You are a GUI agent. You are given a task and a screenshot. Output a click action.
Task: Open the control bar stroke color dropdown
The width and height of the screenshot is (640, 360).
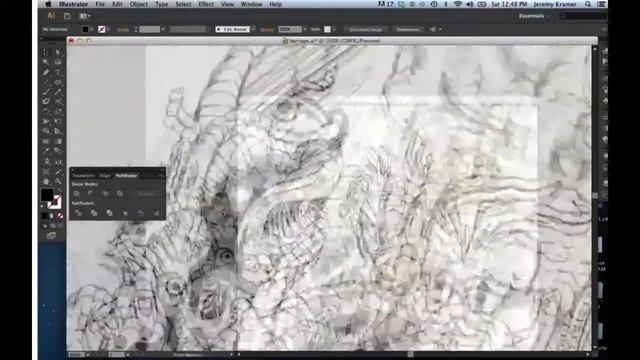108,29
